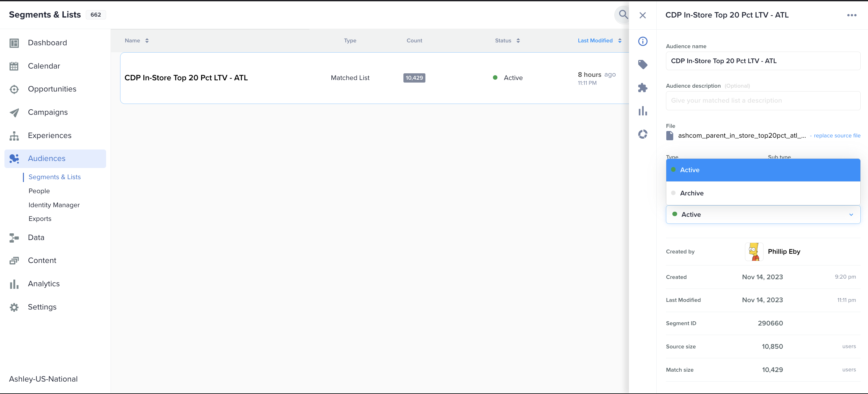Click the search magnifier icon
868x394 pixels.
point(623,14)
